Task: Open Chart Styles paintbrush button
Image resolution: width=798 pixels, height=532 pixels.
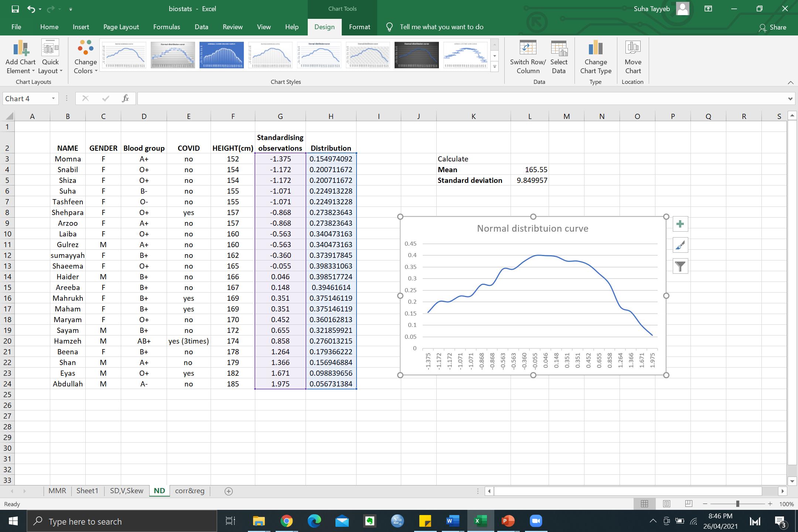Action: tap(680, 245)
